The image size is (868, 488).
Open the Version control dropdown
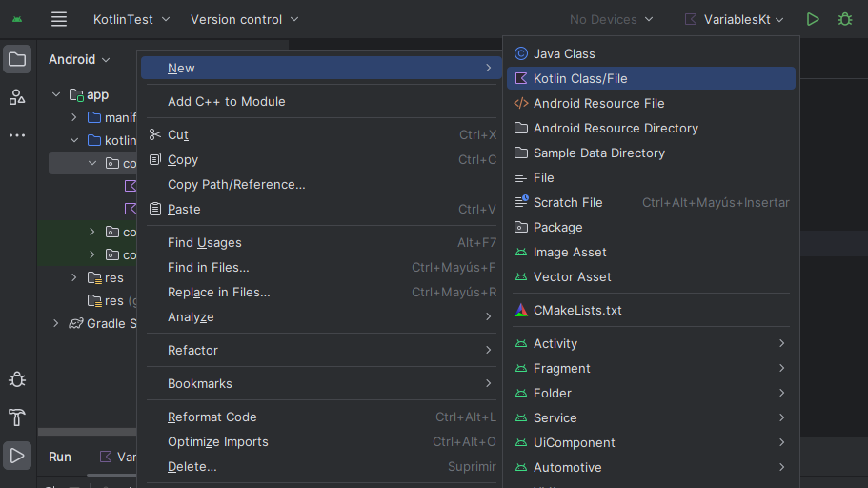coord(244,19)
